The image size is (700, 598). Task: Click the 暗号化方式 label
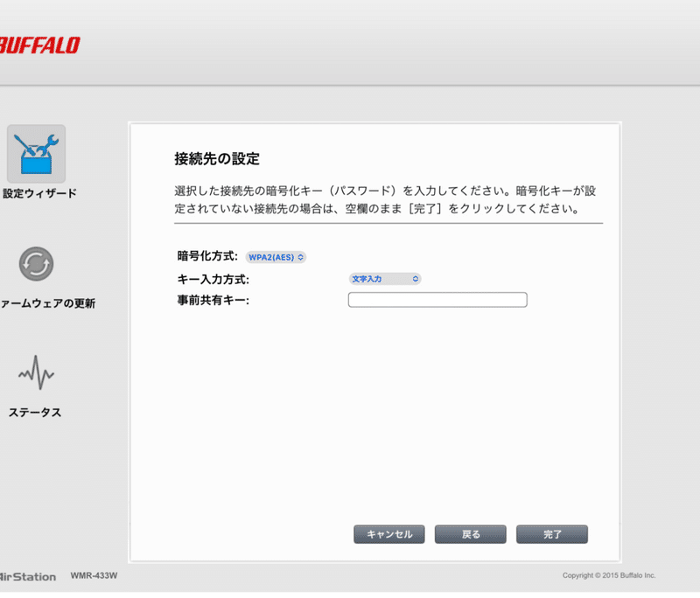207,256
